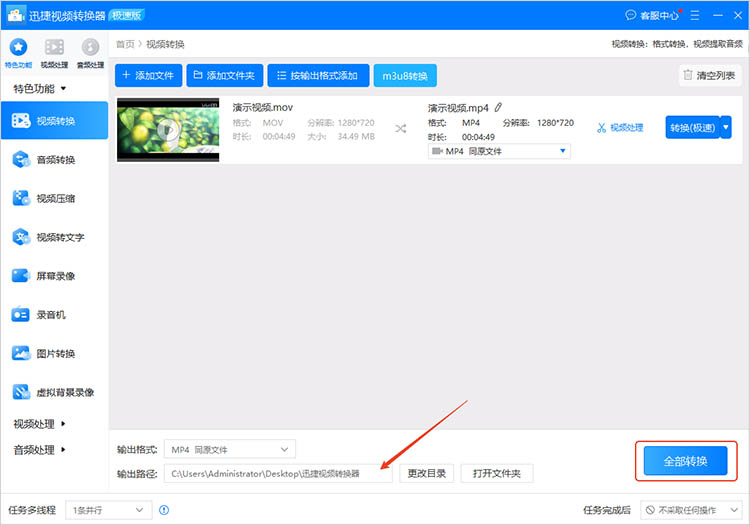Open 录音机 in the sidebar
The height and width of the screenshot is (525, 750).
[55, 314]
